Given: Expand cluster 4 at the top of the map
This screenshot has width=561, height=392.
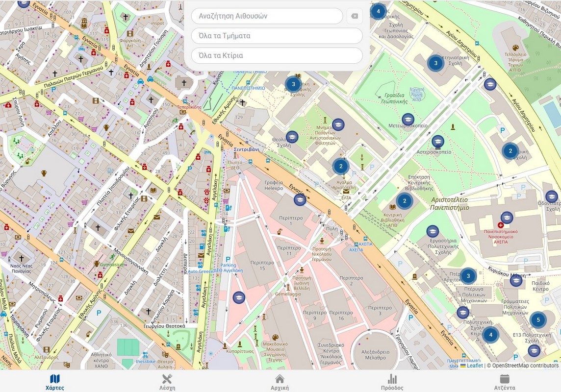Looking at the screenshot, I should (378, 11).
